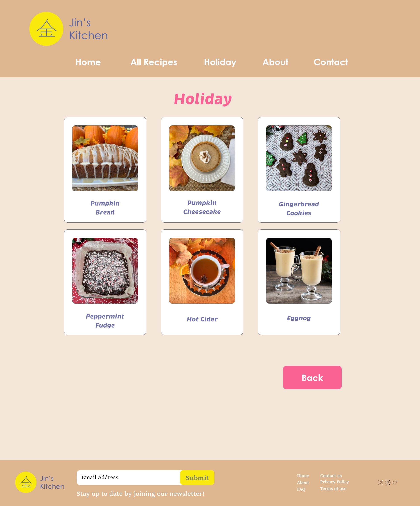The width and height of the screenshot is (420, 506).
Task: Open the Facebook icon in footer
Action: click(388, 482)
